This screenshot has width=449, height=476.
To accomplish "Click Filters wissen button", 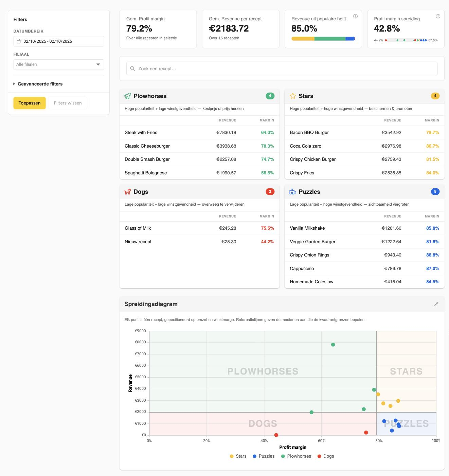I will pos(68,103).
